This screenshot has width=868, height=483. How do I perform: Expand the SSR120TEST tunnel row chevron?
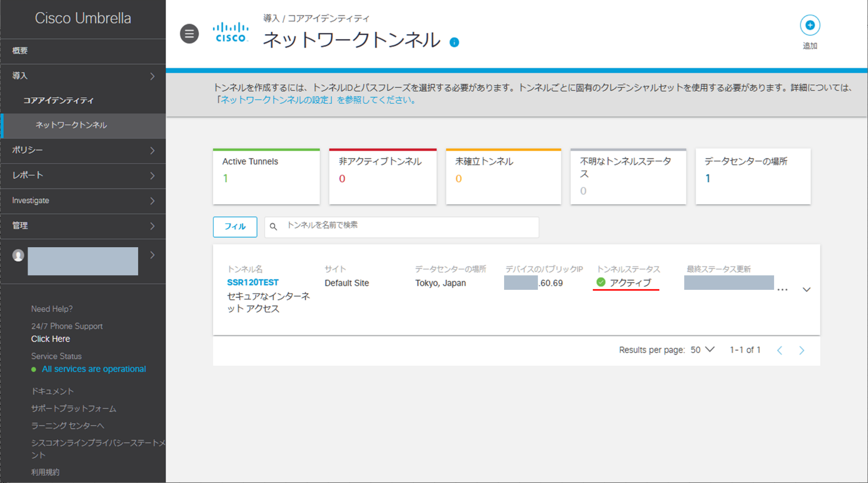click(x=806, y=289)
